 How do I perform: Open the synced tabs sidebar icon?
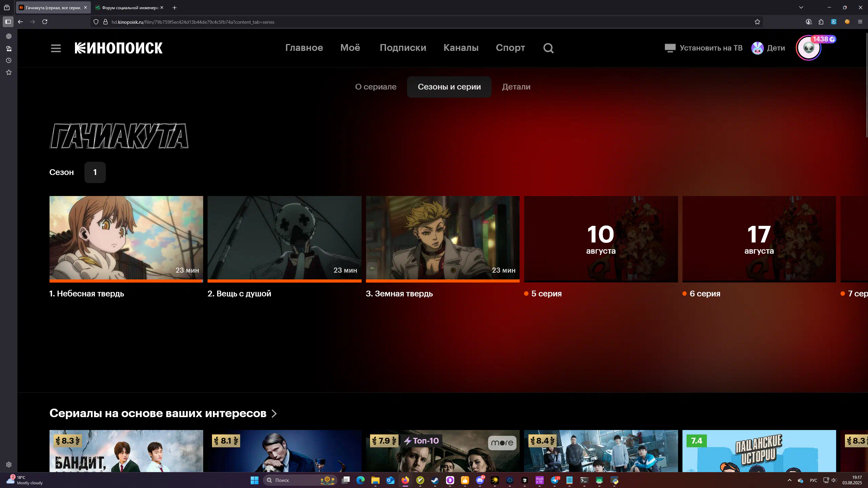click(9, 48)
